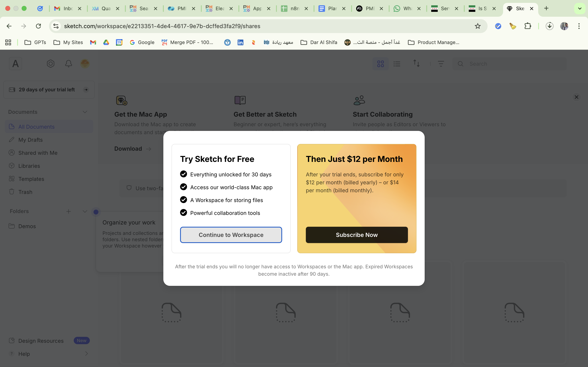Image resolution: width=588 pixels, height=367 pixels.
Task: Dismiss the onboarding banner with X
Action: coord(576,97)
